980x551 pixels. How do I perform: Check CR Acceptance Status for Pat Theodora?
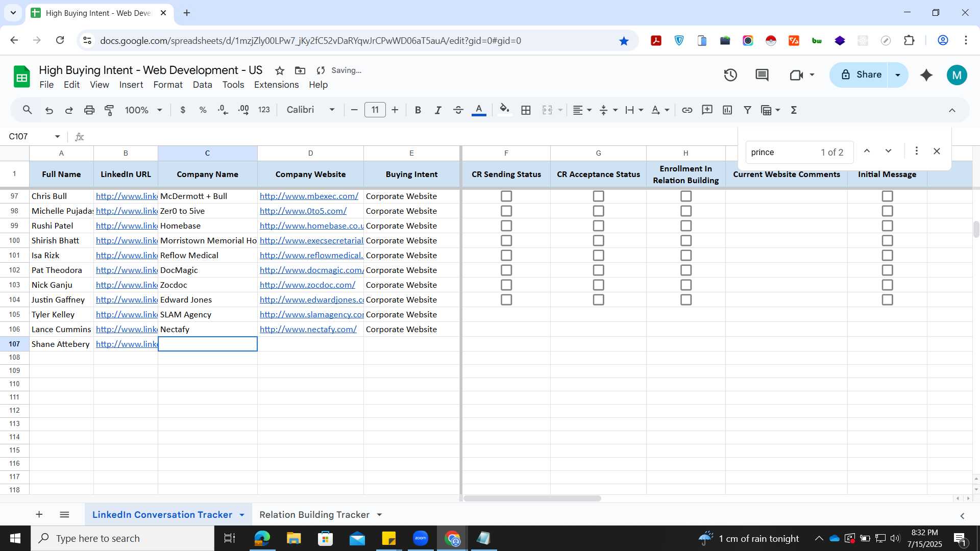tap(599, 270)
